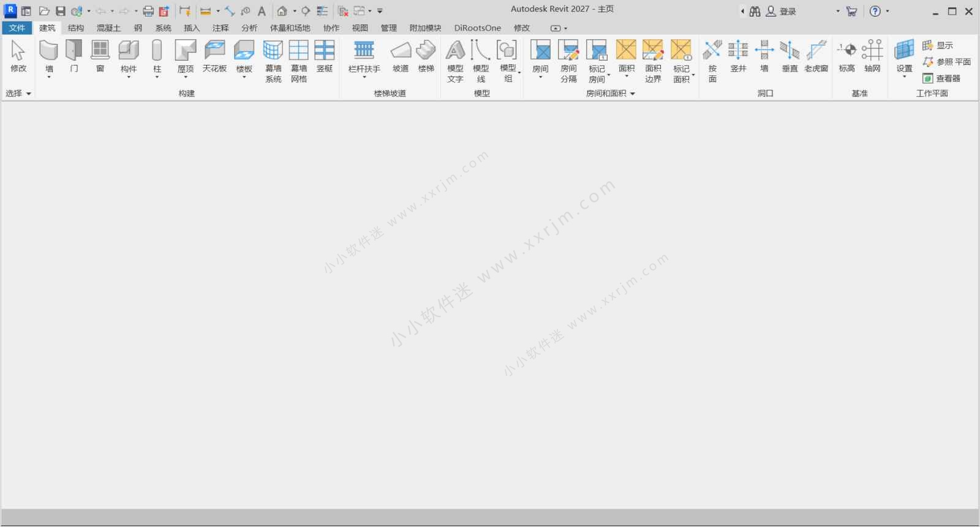Viewport: 980px width, 527px height.
Task: Click the Text 'A' icon in quick access toolbar
Action: 262,11
